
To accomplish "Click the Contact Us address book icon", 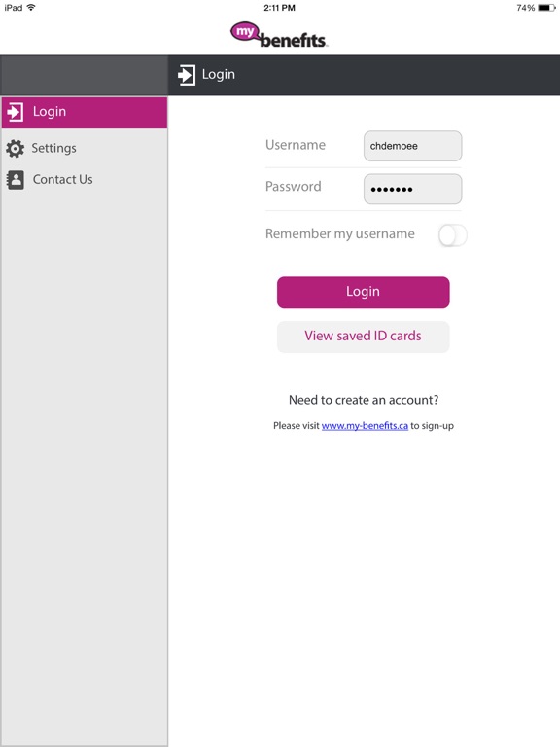I will [x=16, y=180].
